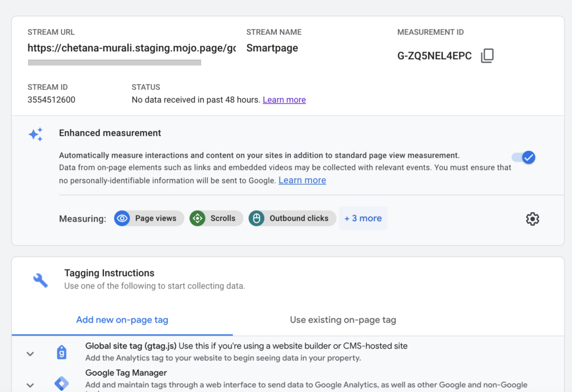The width and height of the screenshot is (572, 392).
Task: Switch to Use existing on-page tag tab
Action: pos(342,320)
